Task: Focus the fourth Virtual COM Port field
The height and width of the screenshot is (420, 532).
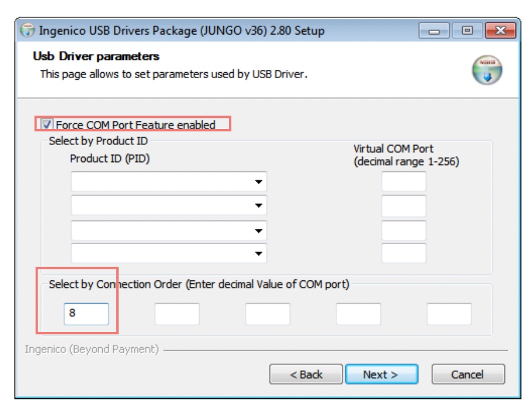Action: (404, 253)
